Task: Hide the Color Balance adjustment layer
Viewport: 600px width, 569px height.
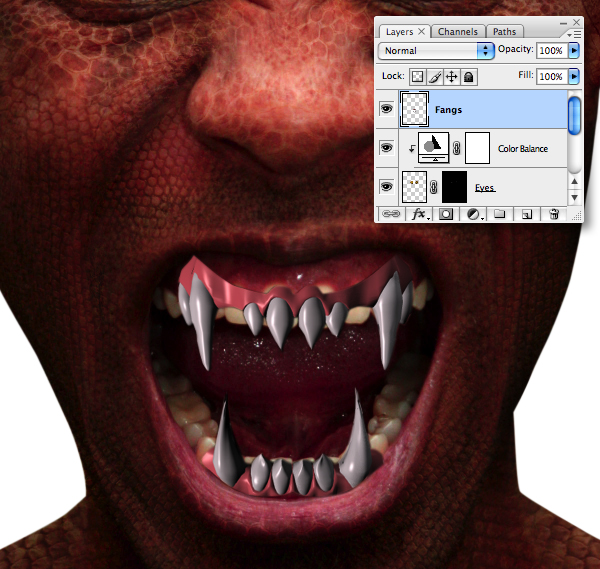Action: [386, 148]
